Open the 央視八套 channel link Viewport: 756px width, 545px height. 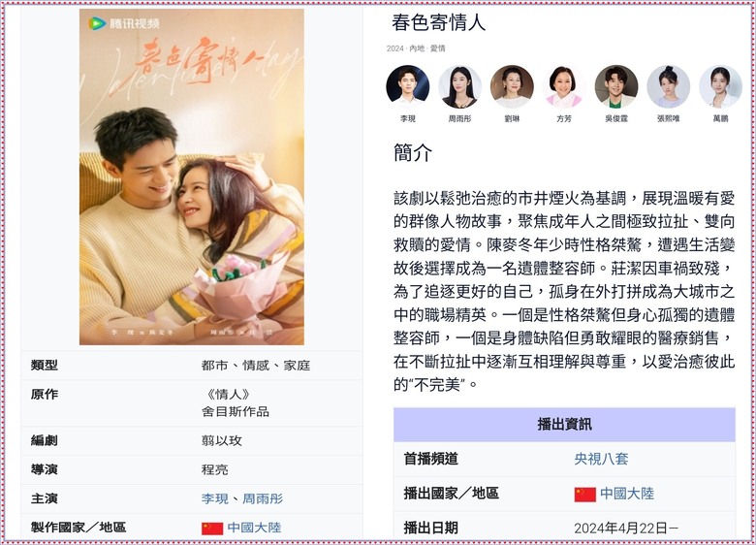[601, 459]
